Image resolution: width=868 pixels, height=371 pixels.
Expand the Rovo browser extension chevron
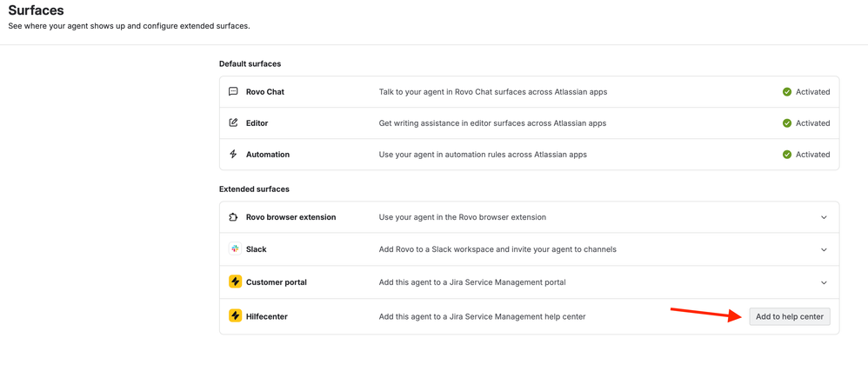[824, 217]
